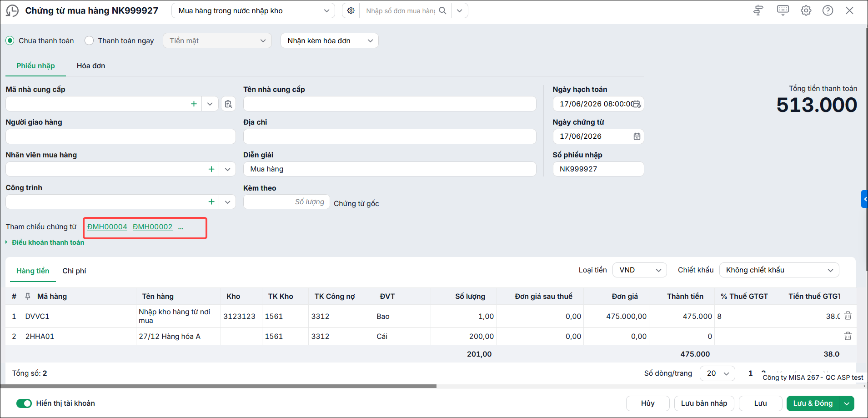Add new Công trình with plus icon
The height and width of the screenshot is (418, 868).
tap(211, 201)
